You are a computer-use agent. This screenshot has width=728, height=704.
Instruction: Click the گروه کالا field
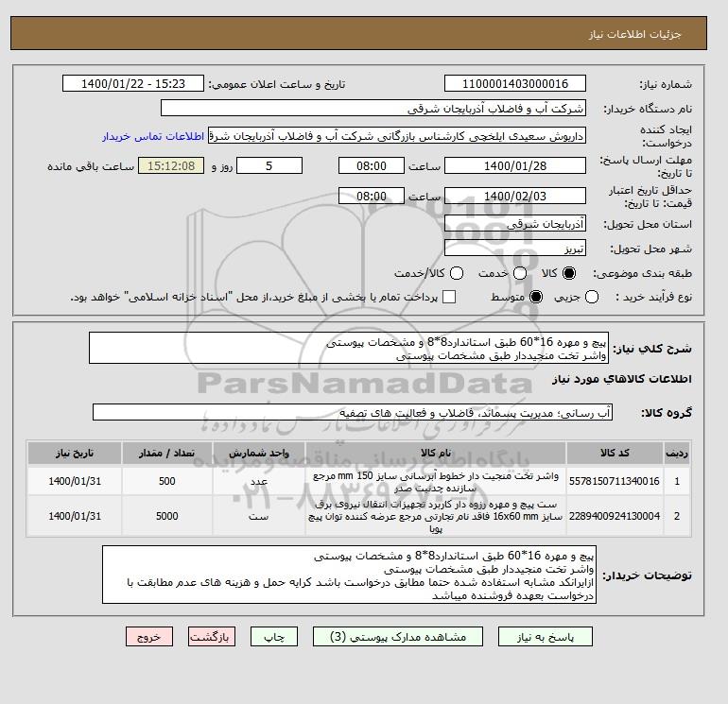pos(353,412)
